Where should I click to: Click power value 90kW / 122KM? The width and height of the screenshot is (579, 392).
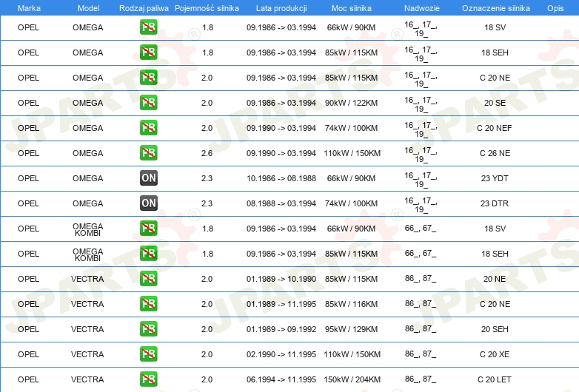click(351, 103)
